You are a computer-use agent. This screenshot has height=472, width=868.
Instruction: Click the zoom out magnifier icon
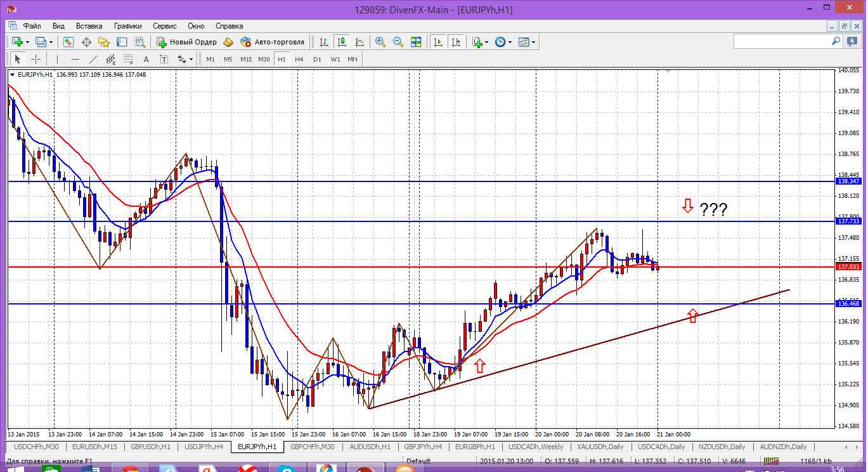tap(398, 42)
